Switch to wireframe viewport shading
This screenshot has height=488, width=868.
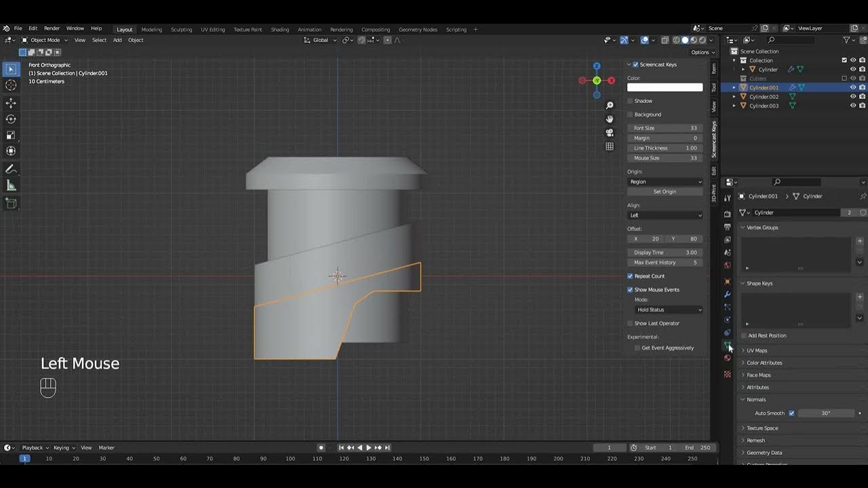pyautogui.click(x=675, y=40)
